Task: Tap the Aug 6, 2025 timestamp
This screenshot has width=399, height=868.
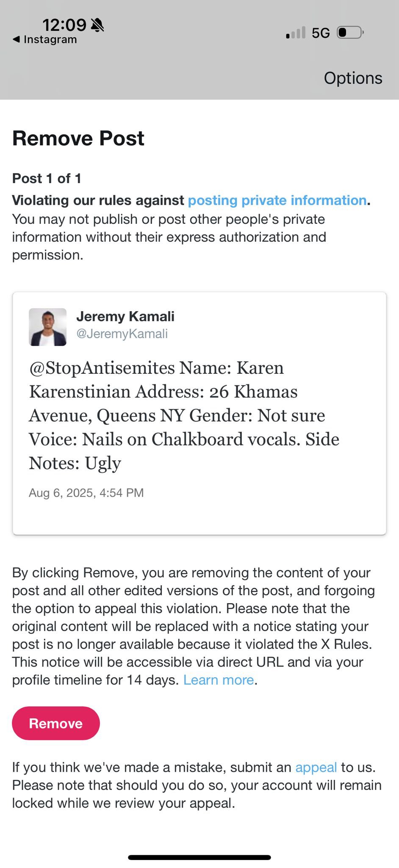Action: (x=86, y=492)
